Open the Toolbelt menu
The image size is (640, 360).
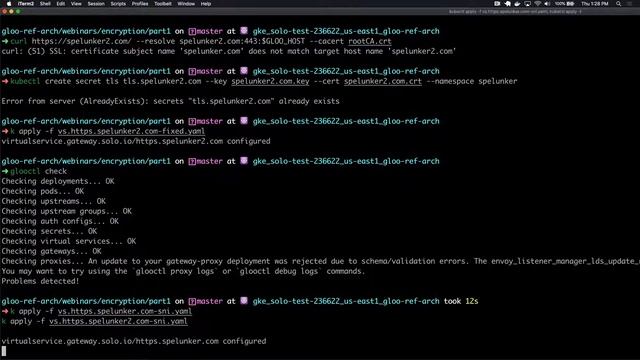(163, 4)
